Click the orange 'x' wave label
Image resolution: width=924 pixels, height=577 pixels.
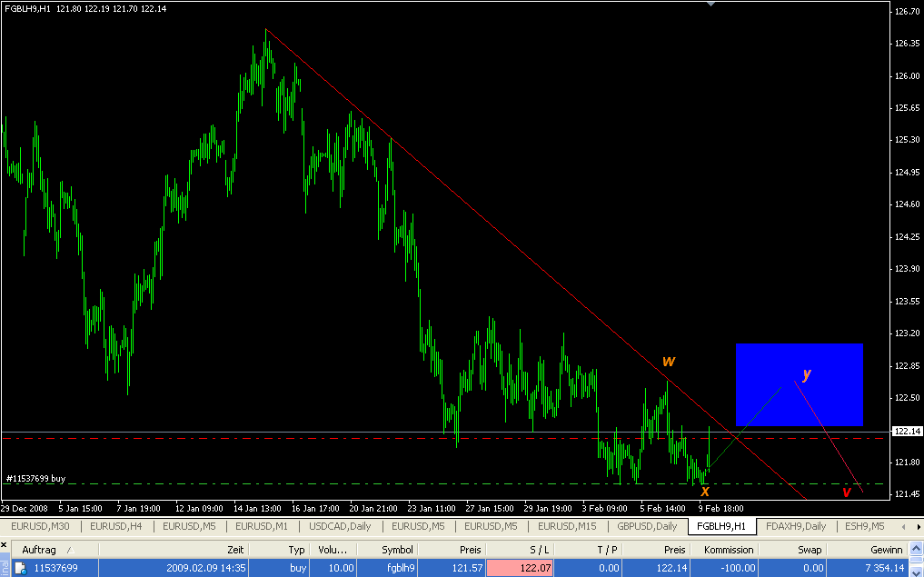point(705,491)
